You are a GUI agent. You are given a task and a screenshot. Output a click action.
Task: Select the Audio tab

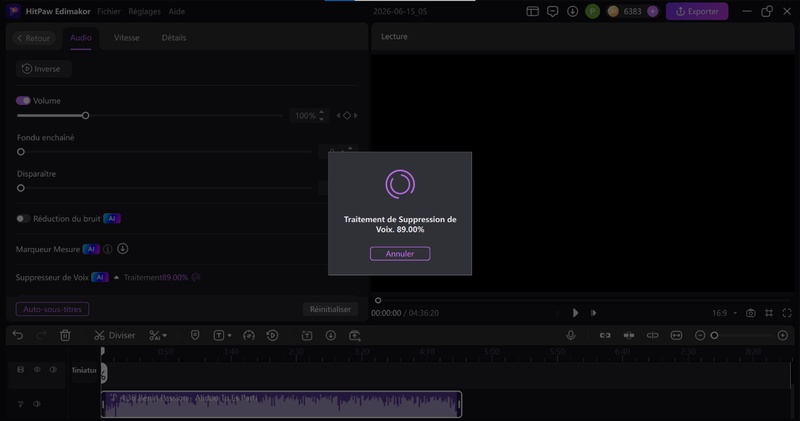click(x=81, y=38)
